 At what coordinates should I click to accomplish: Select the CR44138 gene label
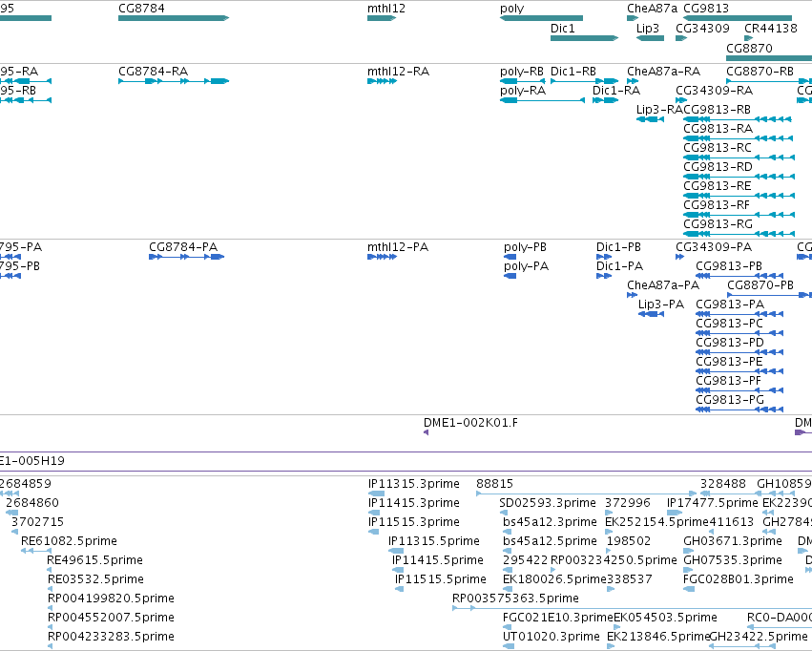click(x=771, y=28)
